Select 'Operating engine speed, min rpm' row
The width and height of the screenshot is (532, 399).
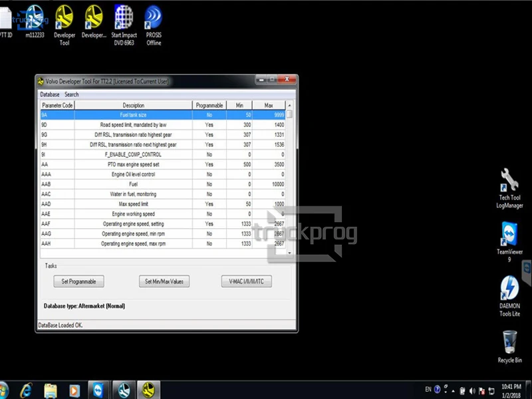point(163,233)
